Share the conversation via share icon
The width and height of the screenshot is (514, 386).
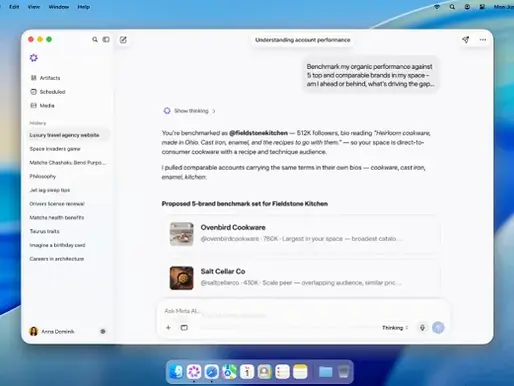click(466, 40)
